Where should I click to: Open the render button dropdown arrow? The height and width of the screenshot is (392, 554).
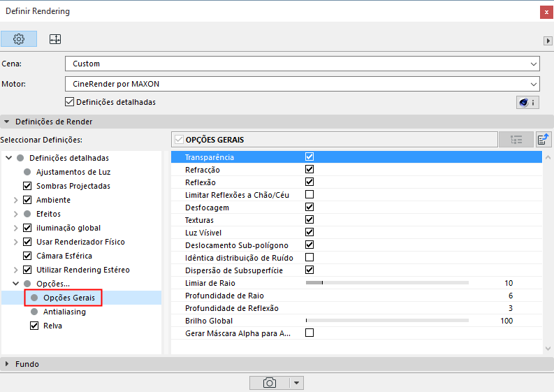click(x=296, y=383)
